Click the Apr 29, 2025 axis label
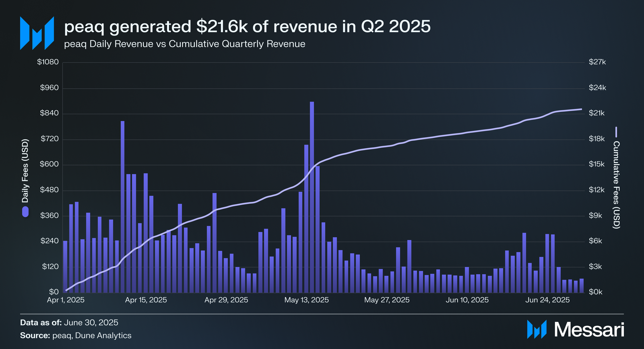Image resolution: width=644 pixels, height=349 pixels. [x=226, y=300]
